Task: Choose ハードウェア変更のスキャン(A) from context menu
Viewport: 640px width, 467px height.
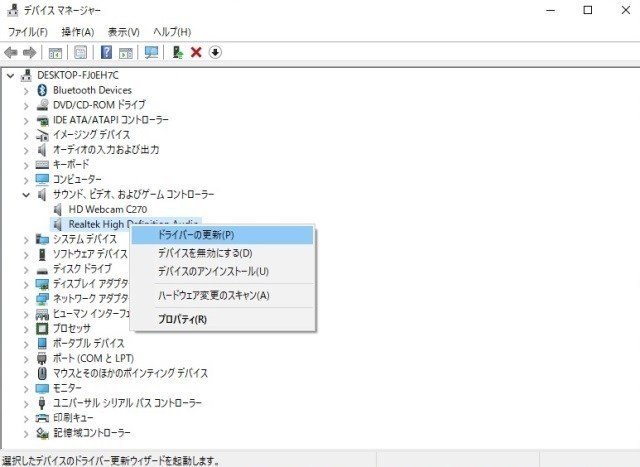Action: (x=222, y=296)
